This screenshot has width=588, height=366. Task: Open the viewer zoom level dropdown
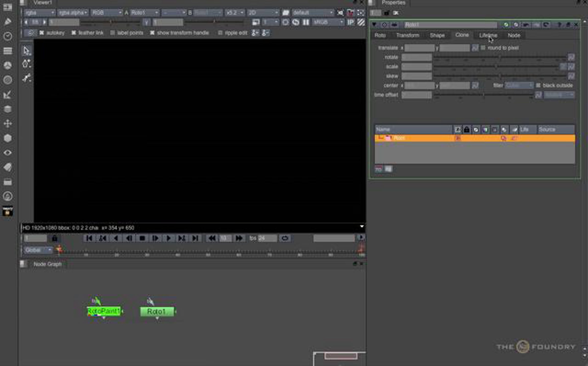click(x=235, y=13)
